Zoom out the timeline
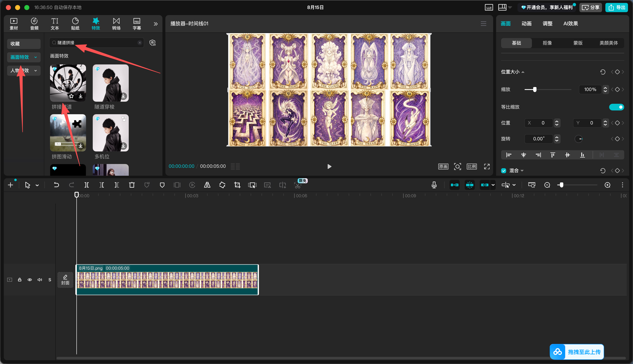This screenshot has height=364, width=633. point(547,185)
